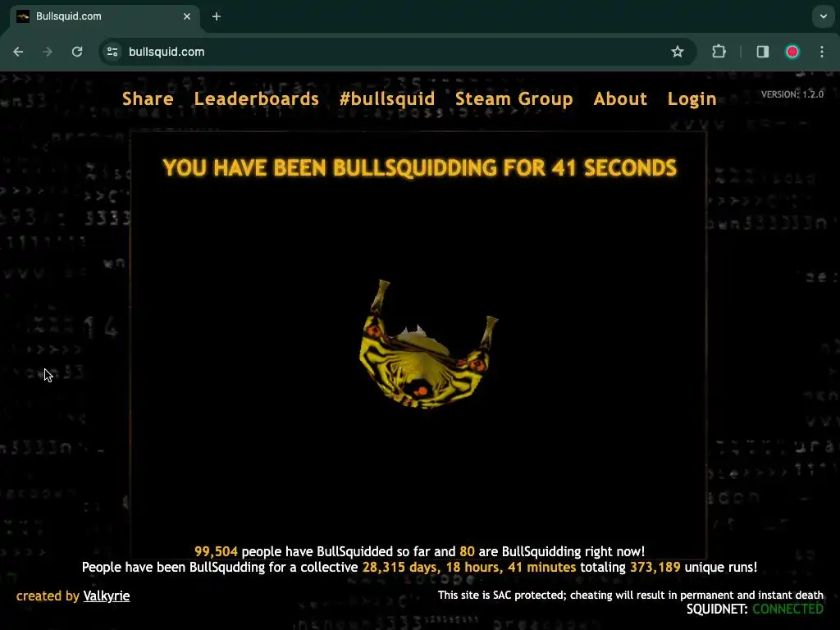Open the Leaderboards page
Image resolution: width=840 pixels, height=630 pixels.
(x=257, y=99)
